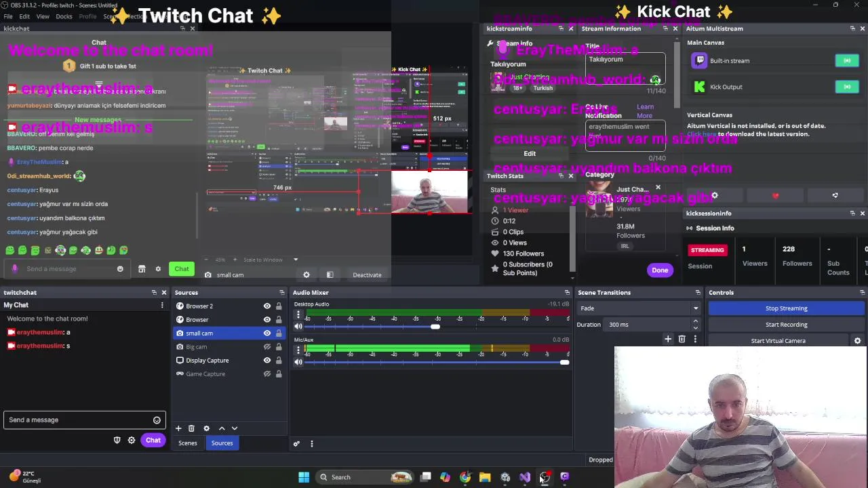Add a new source with the plus icon

pyautogui.click(x=178, y=428)
